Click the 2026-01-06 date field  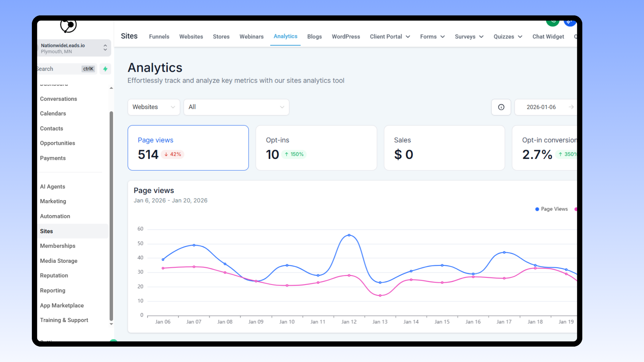coord(541,107)
